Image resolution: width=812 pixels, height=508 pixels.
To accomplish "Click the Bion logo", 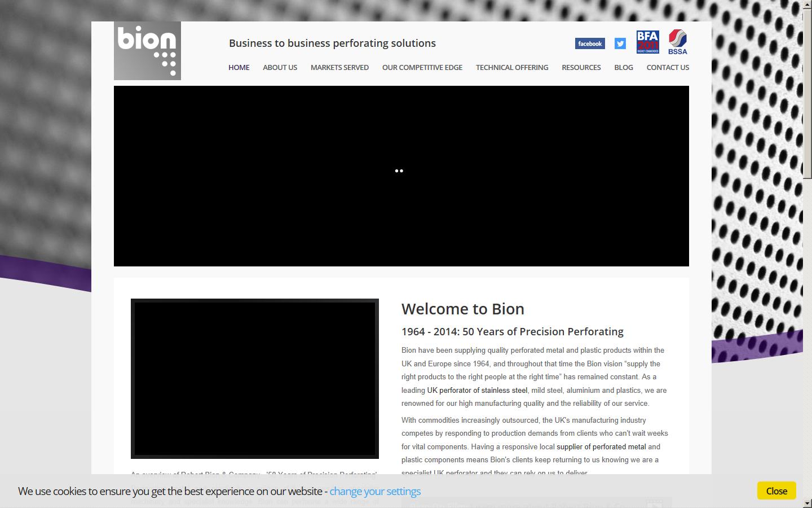I will [147, 50].
